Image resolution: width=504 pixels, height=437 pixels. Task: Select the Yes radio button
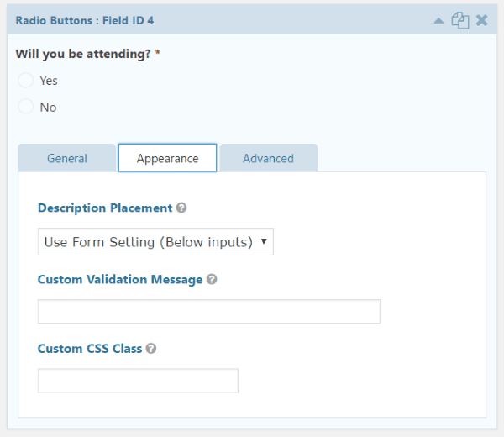[x=26, y=81]
